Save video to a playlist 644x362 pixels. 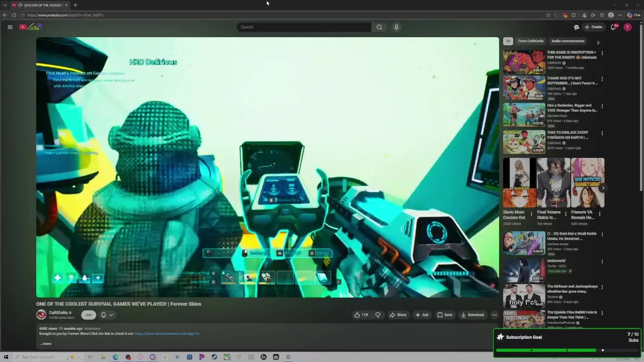[445, 315]
